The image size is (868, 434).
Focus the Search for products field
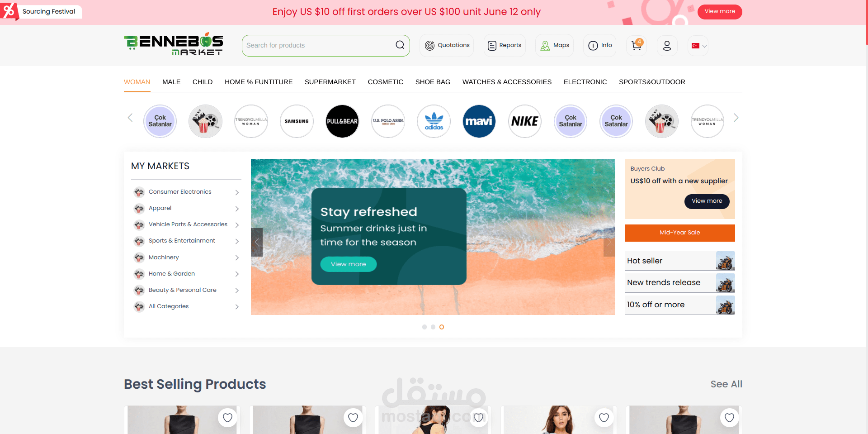(x=319, y=45)
